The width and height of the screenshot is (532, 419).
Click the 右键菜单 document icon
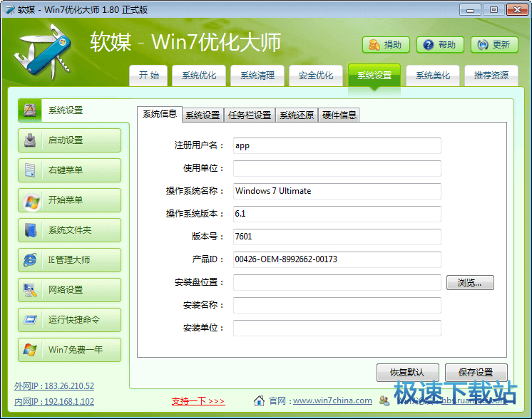point(30,170)
